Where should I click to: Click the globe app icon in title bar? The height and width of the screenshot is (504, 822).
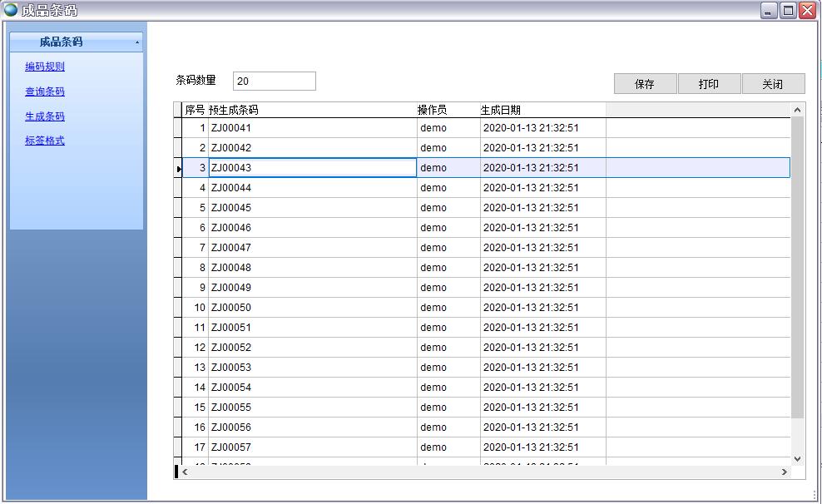tap(10, 10)
